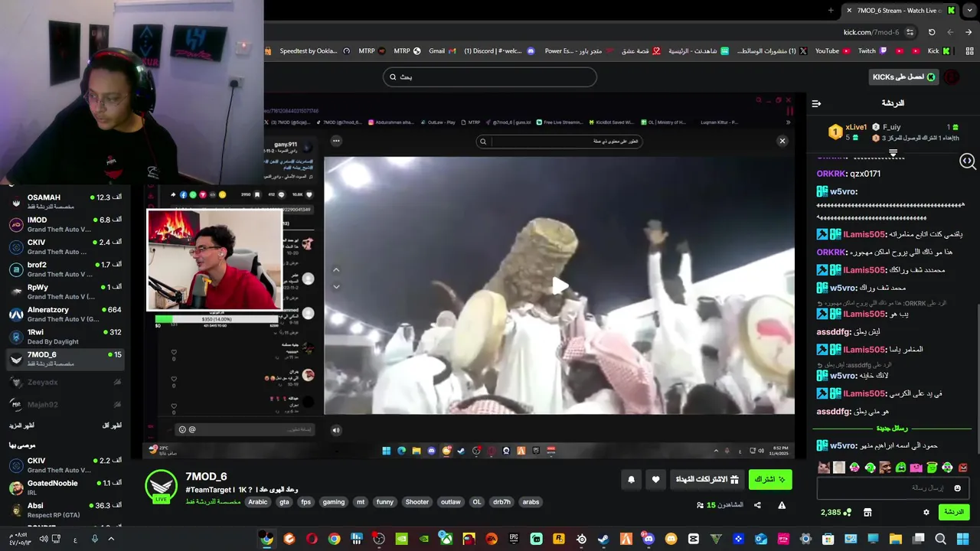Click the heart follow icon
The image size is (980, 551).
point(655,480)
